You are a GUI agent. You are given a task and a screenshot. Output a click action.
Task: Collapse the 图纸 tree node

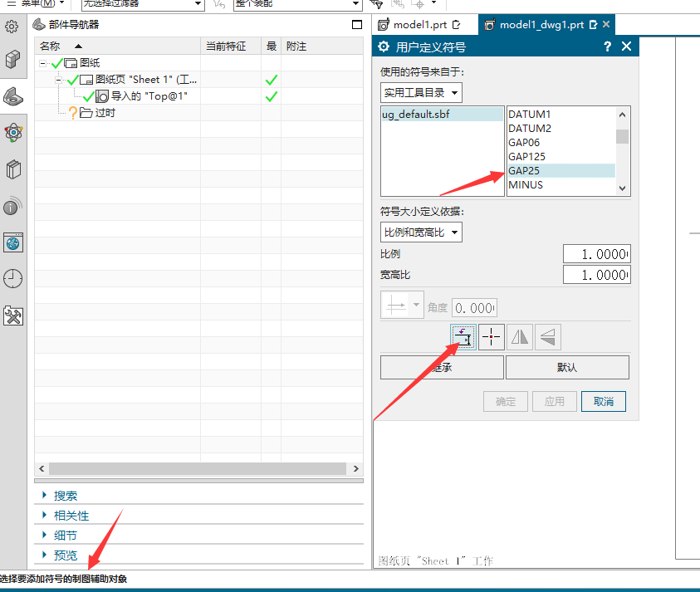click(42, 63)
